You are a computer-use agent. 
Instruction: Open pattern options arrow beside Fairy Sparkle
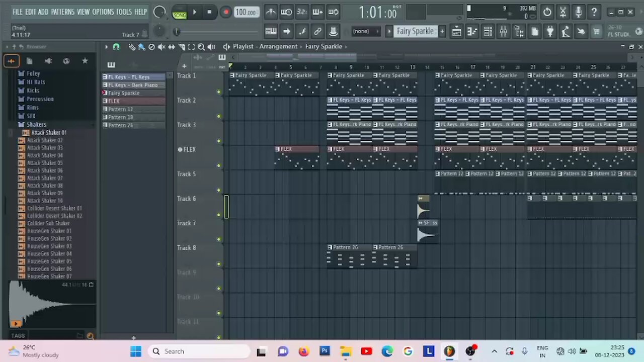389,31
